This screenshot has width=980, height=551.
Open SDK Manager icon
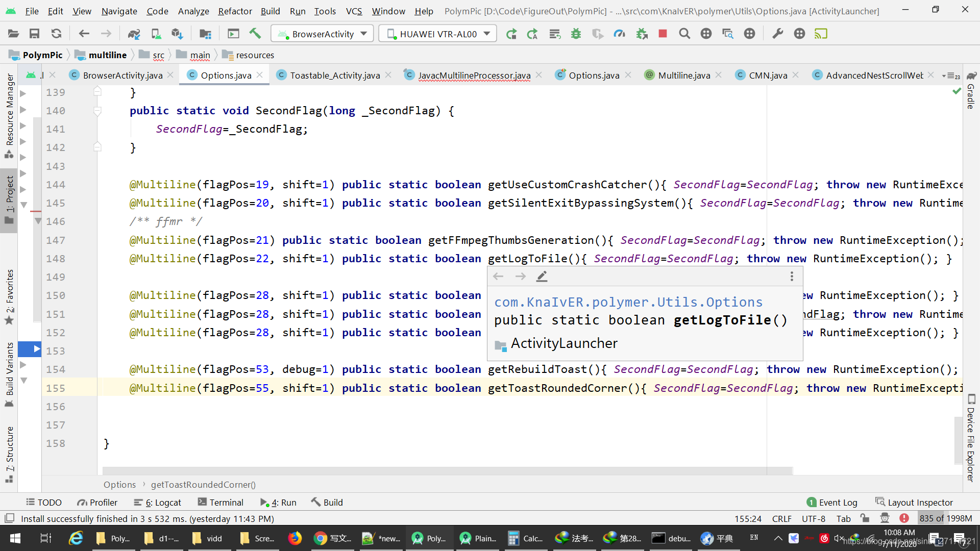[x=177, y=34]
